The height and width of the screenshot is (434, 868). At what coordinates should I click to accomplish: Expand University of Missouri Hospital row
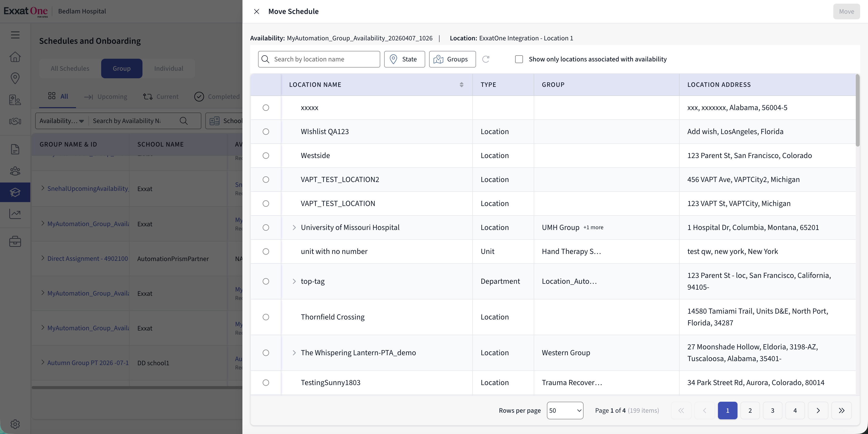(x=294, y=227)
